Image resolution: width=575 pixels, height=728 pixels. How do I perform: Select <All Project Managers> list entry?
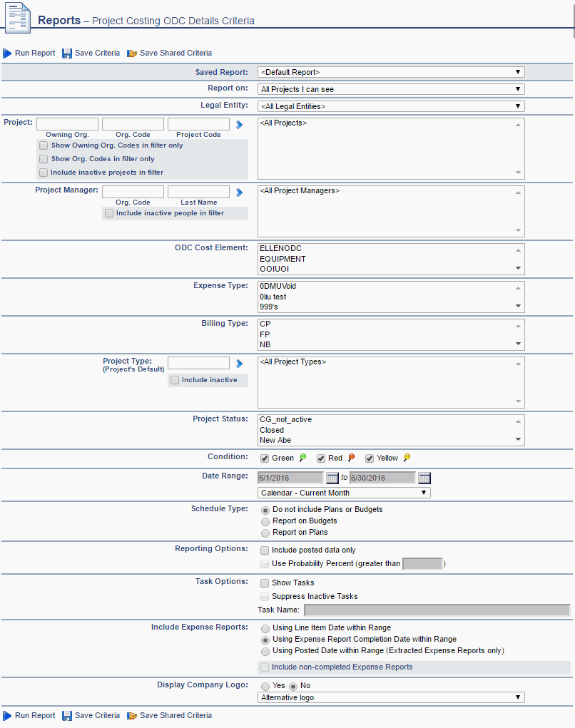(x=300, y=191)
